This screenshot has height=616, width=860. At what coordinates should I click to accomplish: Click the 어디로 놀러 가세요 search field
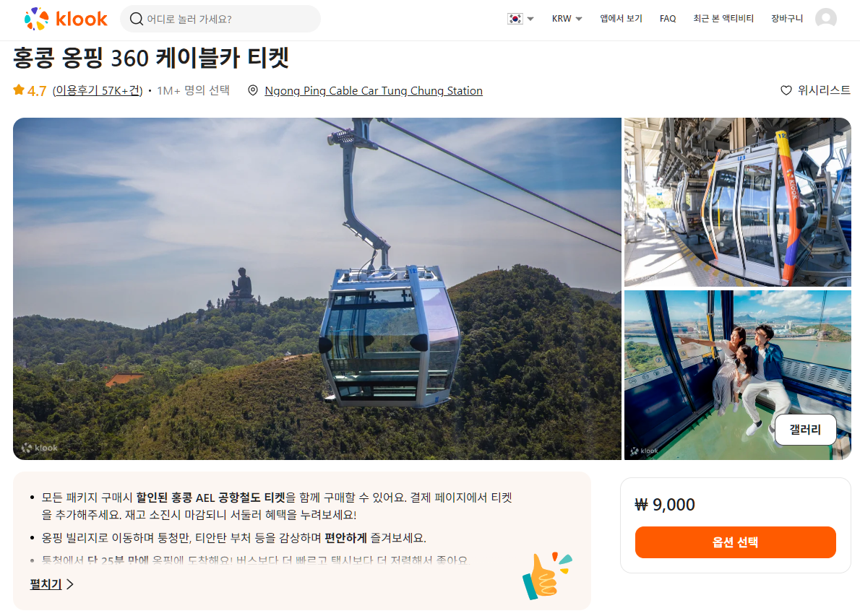220,19
